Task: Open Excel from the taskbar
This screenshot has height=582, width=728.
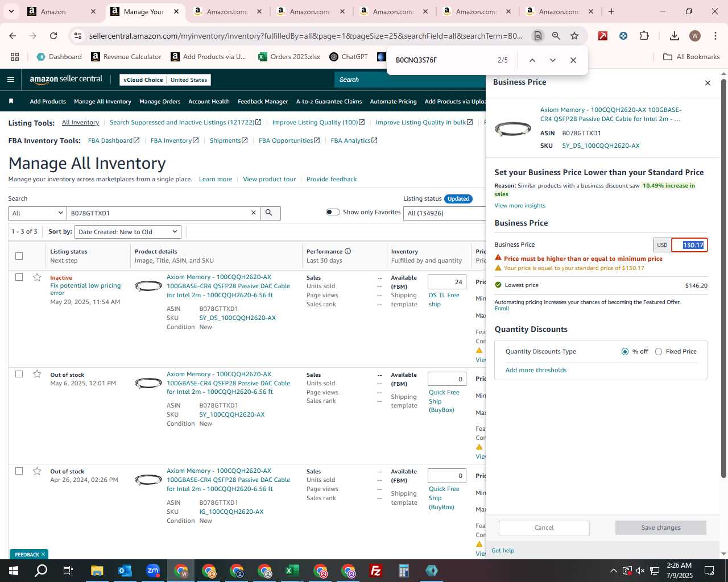Action: 292,571
